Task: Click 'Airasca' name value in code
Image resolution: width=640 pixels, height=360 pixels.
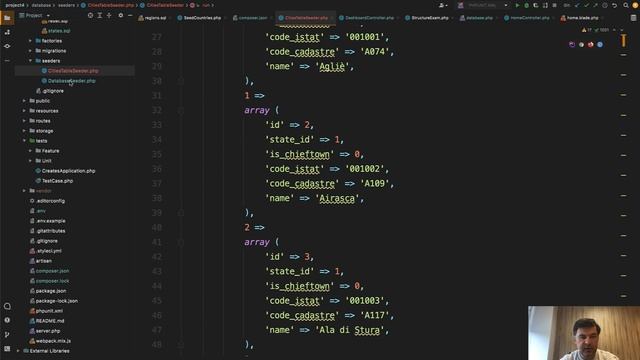Action: [x=337, y=198]
